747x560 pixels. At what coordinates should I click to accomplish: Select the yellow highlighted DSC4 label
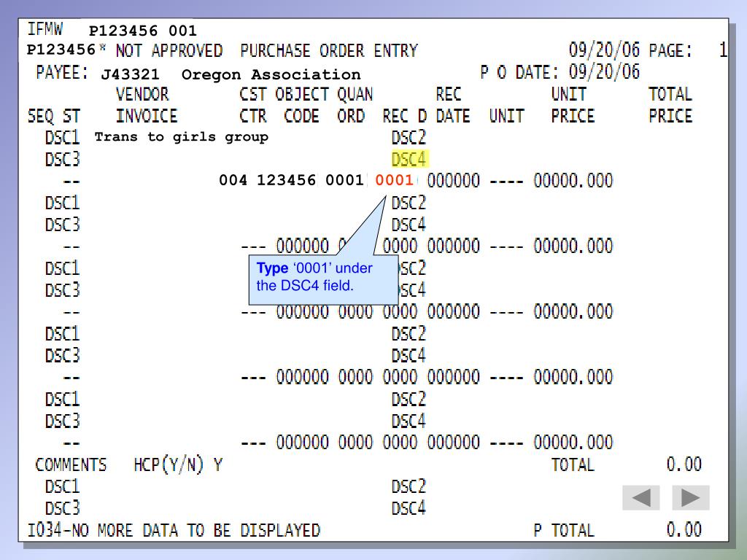pos(409,158)
